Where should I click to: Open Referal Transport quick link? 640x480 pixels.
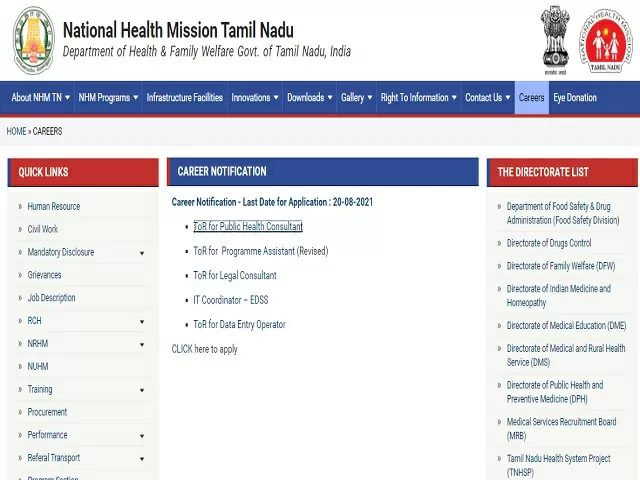pos(54,458)
